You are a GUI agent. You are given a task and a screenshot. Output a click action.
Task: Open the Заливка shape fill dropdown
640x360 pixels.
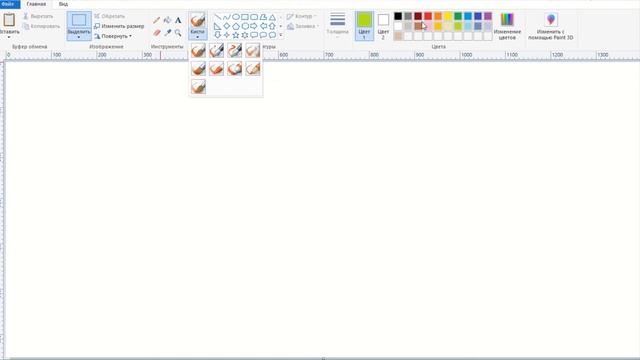coord(303,26)
